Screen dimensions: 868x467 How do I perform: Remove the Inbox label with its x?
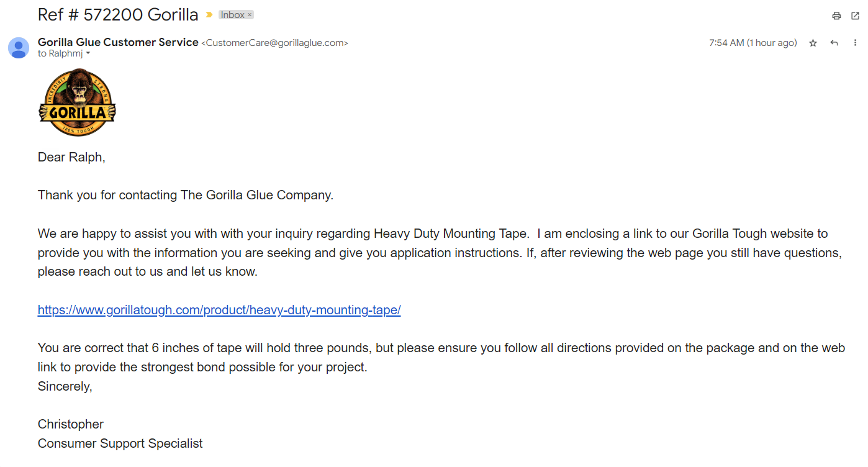click(250, 15)
